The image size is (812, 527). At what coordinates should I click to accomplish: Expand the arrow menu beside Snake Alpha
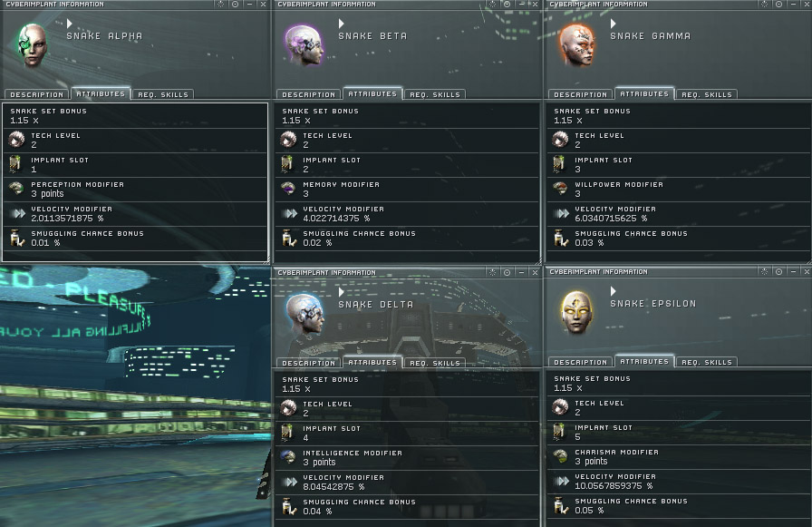(70, 24)
